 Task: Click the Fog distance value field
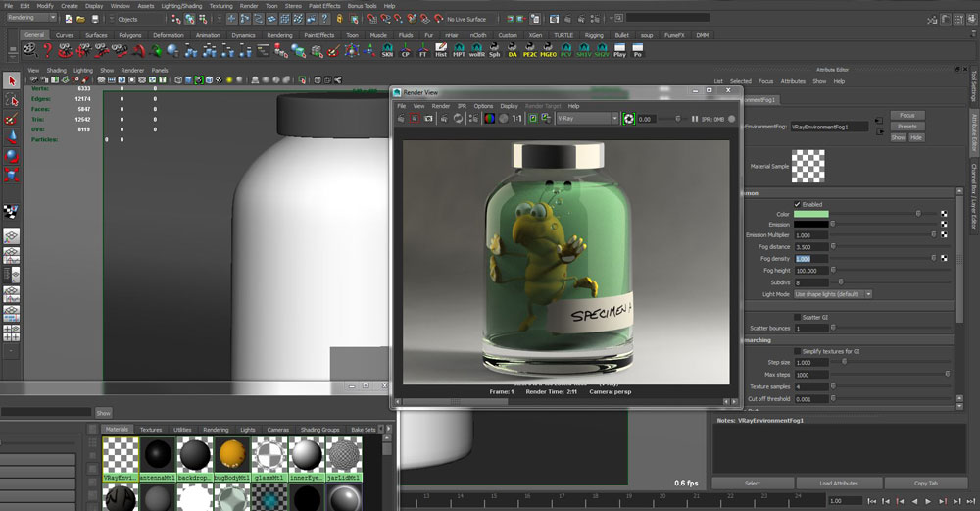pyautogui.click(x=810, y=247)
